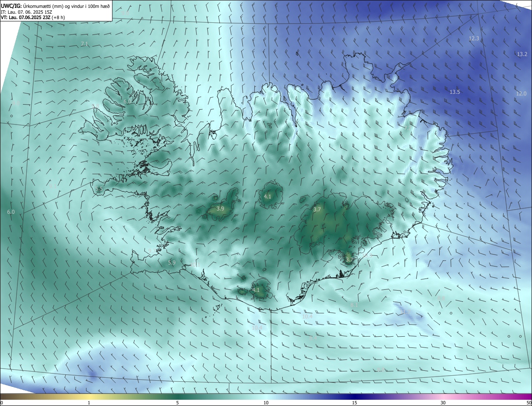Click the color scale label 10
532x406 pixels.
[x=266, y=403]
